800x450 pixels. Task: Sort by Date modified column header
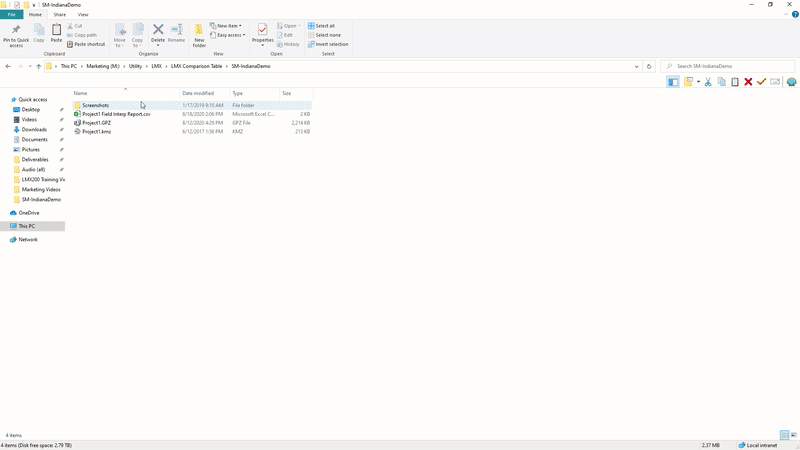tap(205, 93)
